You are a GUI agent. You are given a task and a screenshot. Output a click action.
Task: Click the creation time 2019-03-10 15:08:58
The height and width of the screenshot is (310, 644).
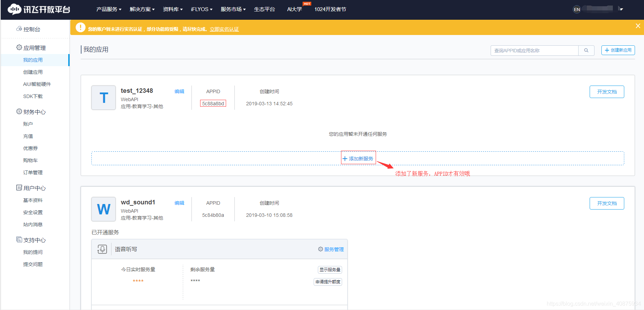point(269,215)
